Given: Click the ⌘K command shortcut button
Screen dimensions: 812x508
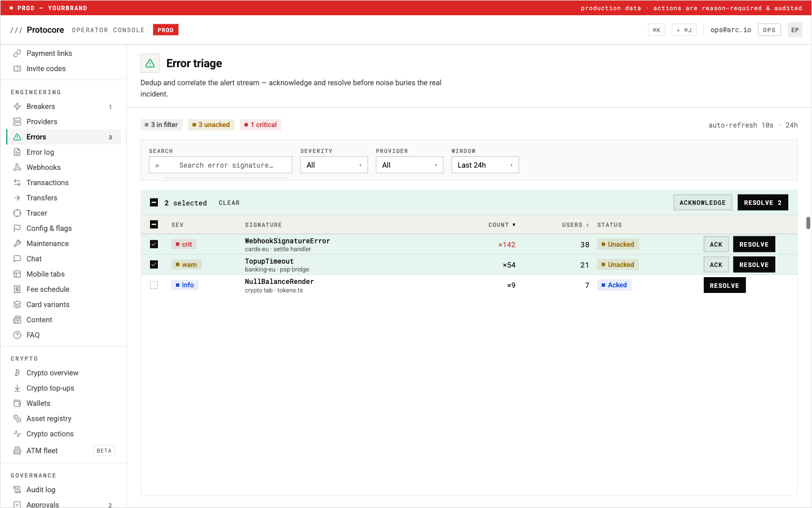Looking at the screenshot, I should pyautogui.click(x=656, y=30).
